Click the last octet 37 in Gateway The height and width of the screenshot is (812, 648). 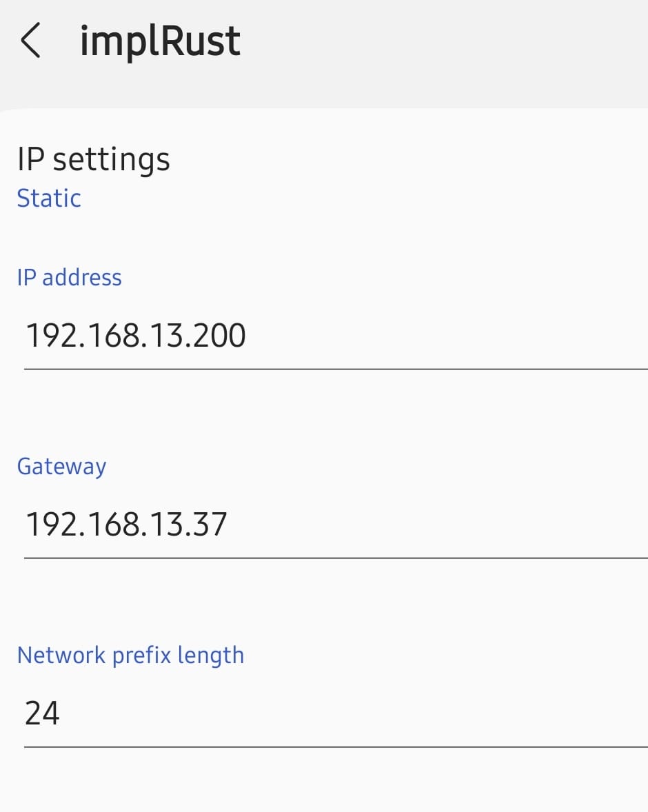pyautogui.click(x=210, y=525)
